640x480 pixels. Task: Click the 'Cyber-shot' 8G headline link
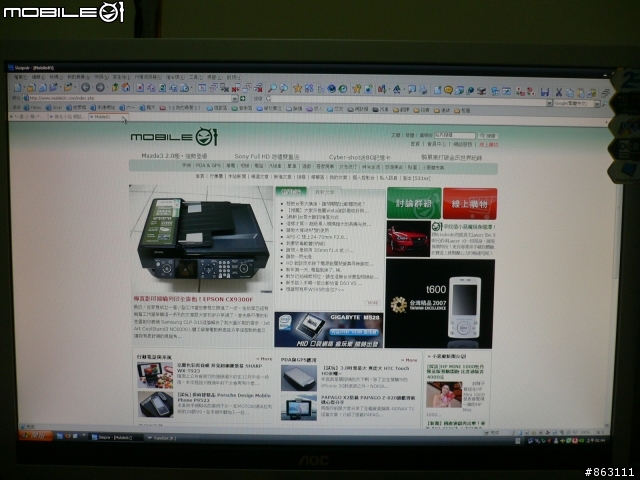[x=360, y=157]
